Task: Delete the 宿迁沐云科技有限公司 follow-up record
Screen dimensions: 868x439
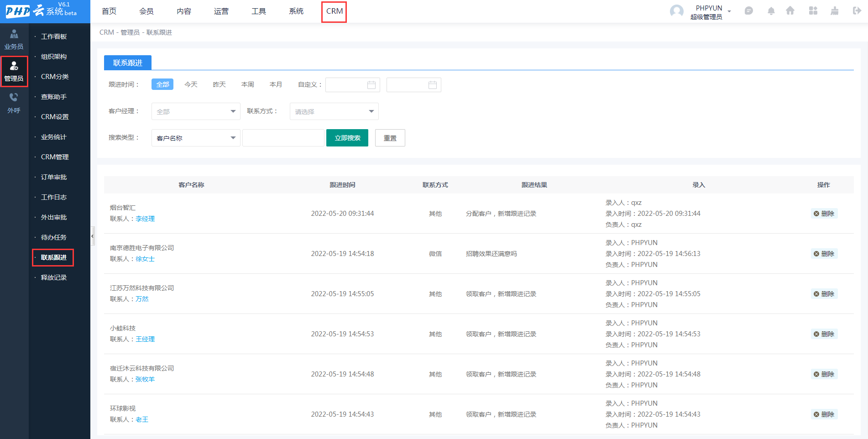Action: click(824, 374)
